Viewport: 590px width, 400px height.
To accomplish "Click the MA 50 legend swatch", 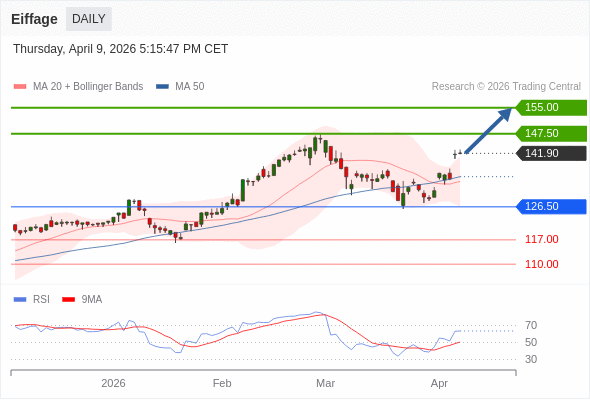I will [162, 87].
